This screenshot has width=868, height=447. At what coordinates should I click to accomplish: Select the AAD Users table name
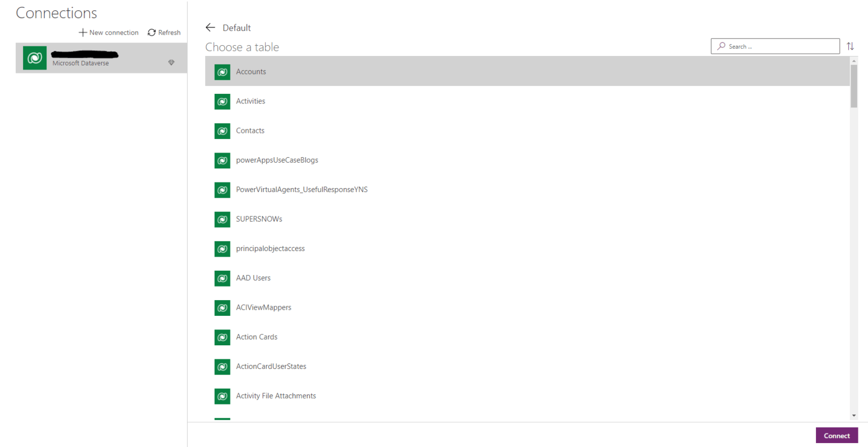click(x=253, y=278)
